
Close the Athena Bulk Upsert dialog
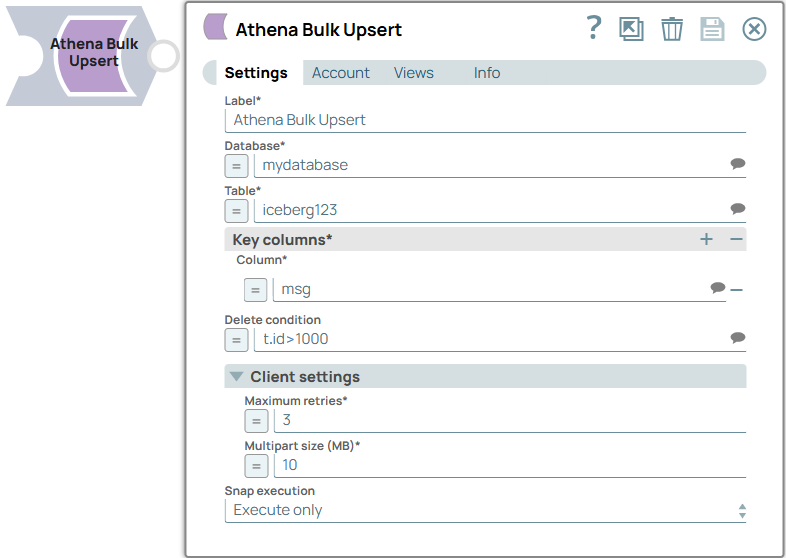coord(754,29)
